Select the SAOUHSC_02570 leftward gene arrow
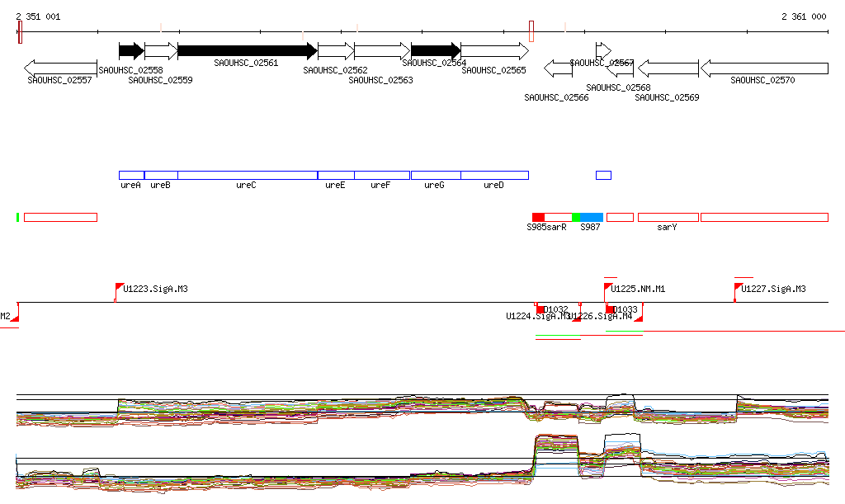The image size is (845, 504). [763, 68]
